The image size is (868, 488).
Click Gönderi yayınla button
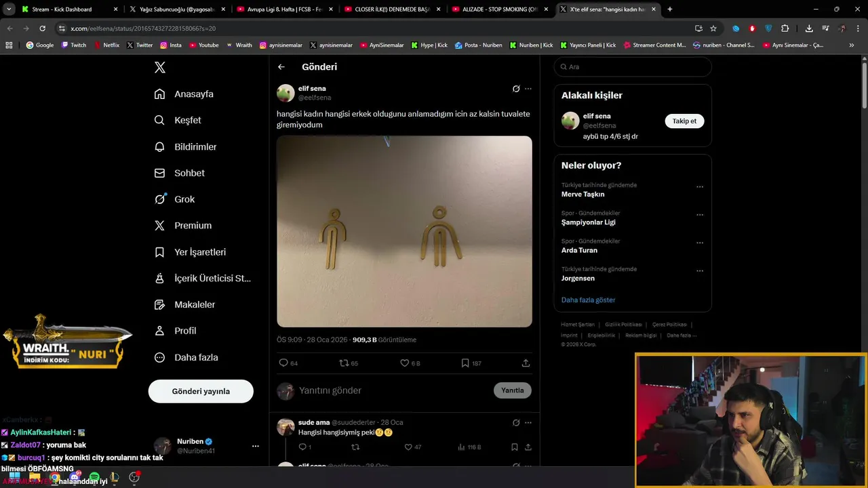coord(201,391)
